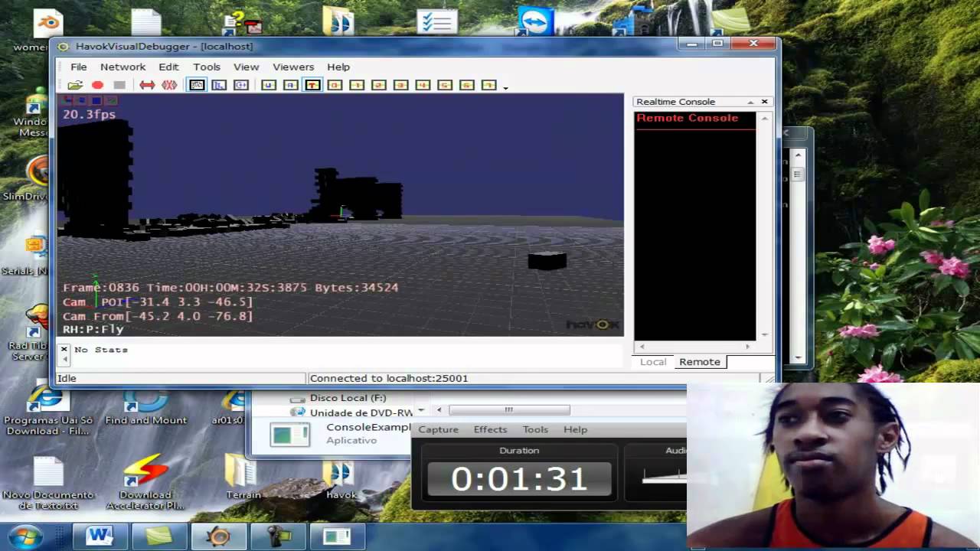980x551 pixels.
Task: Click the console horizontal scrollbar left arrow
Action: (x=642, y=347)
